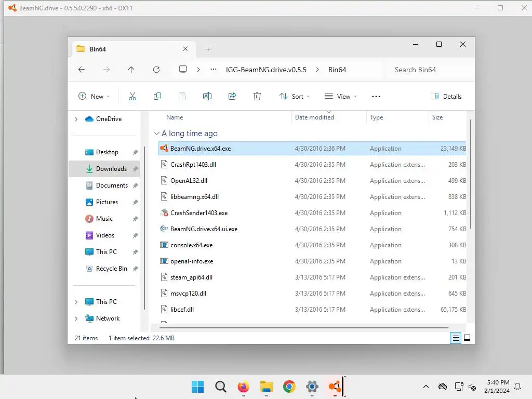The width and height of the screenshot is (532, 399).
Task: Sort by Type column header
Action: click(x=376, y=117)
